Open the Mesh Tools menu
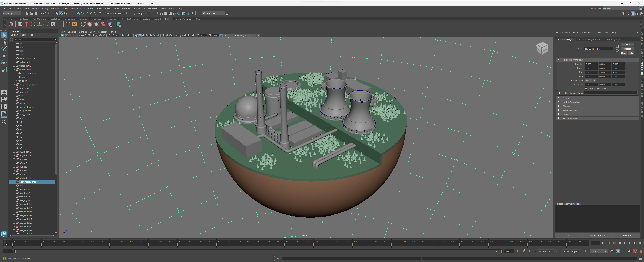Viewport: 644px width, 262px height. pos(89,8)
